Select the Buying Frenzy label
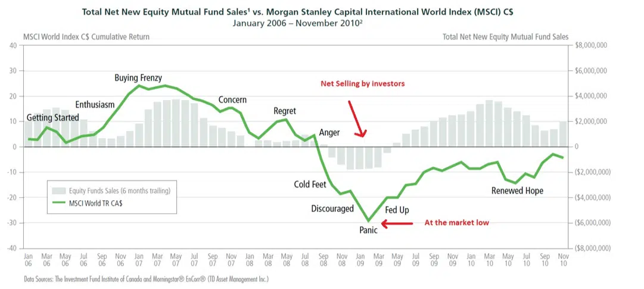The width and height of the screenshot is (644, 289). tap(138, 77)
